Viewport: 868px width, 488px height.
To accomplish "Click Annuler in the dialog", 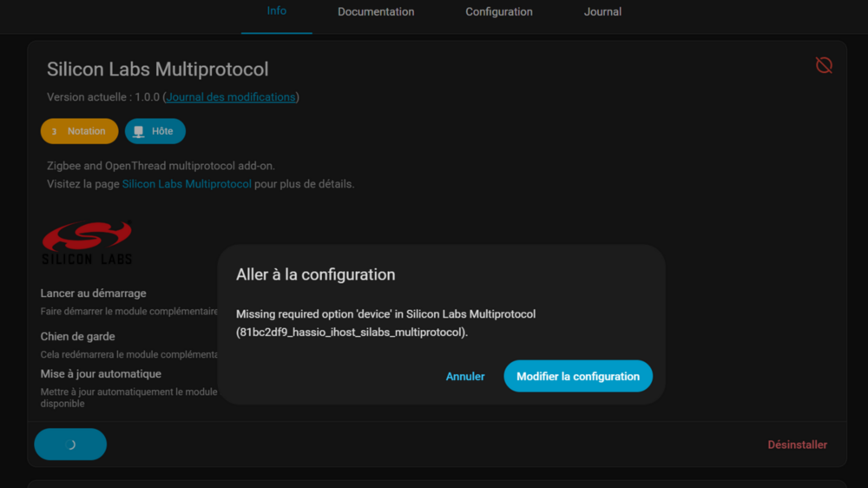I will pos(465,376).
